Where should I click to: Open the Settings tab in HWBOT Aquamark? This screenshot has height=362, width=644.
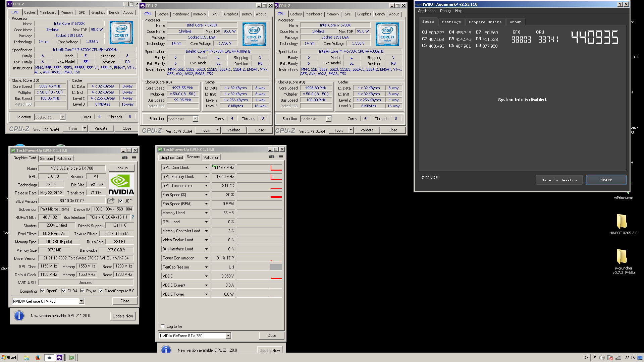pyautogui.click(x=451, y=22)
